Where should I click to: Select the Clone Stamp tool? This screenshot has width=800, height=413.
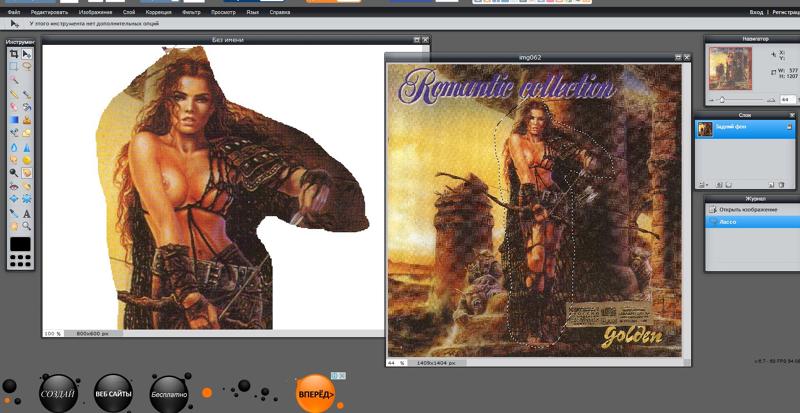pyautogui.click(x=27, y=120)
